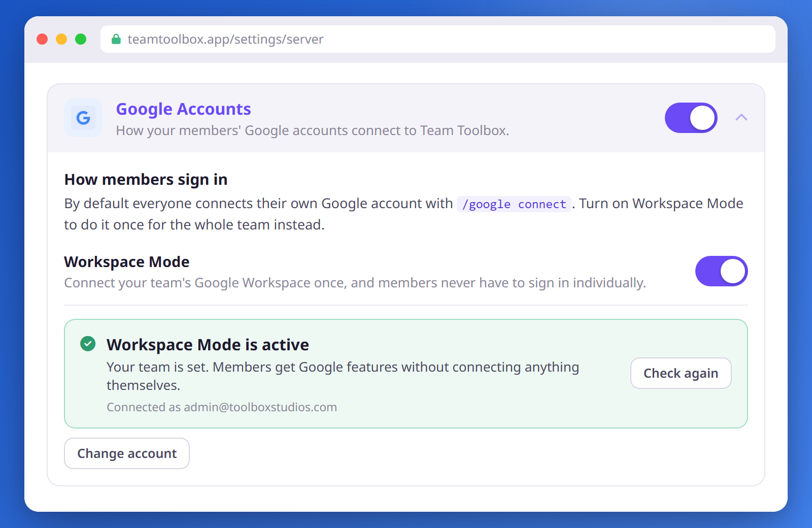Click 'Connect your team's Google Workspace once' description
Viewport: 812px width, 528px height.
click(355, 283)
